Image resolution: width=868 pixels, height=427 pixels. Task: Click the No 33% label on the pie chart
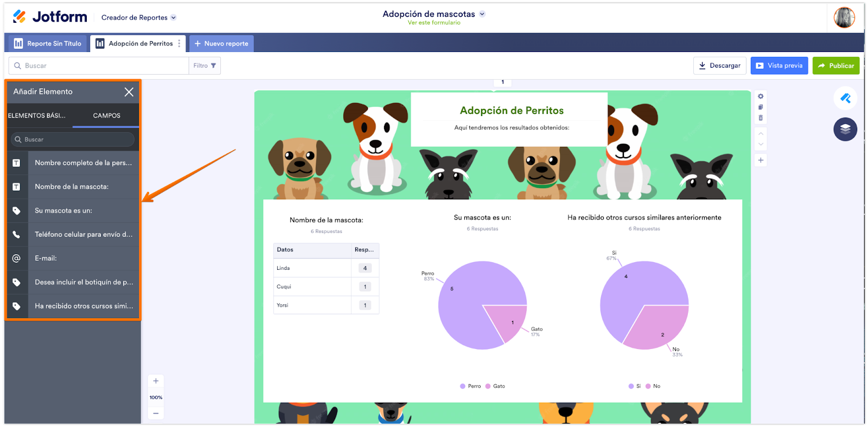676,352
